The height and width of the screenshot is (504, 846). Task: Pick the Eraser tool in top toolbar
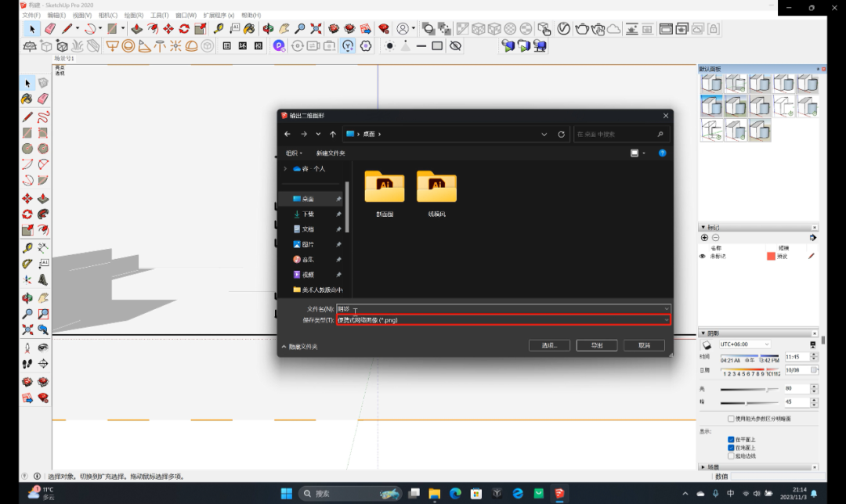pos(50,29)
